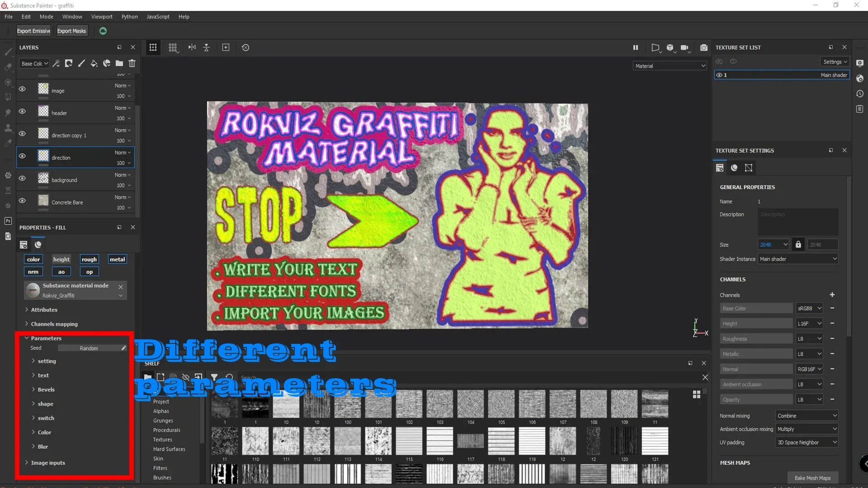Select the Grunges shelf category

click(x=163, y=421)
